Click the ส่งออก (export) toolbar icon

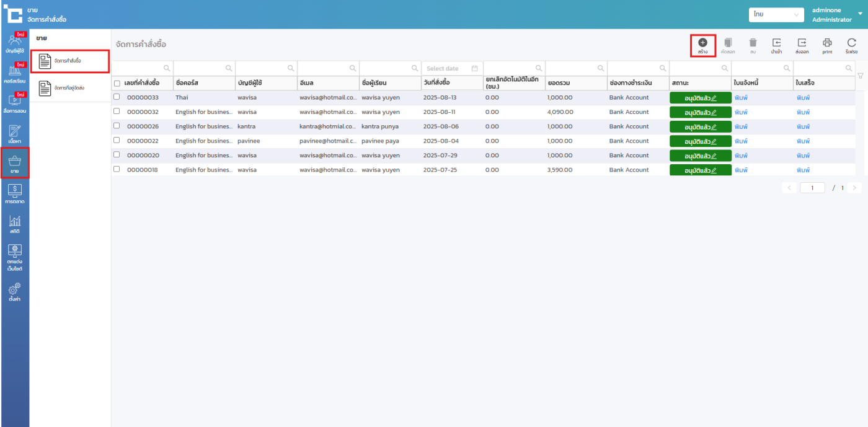pos(802,43)
